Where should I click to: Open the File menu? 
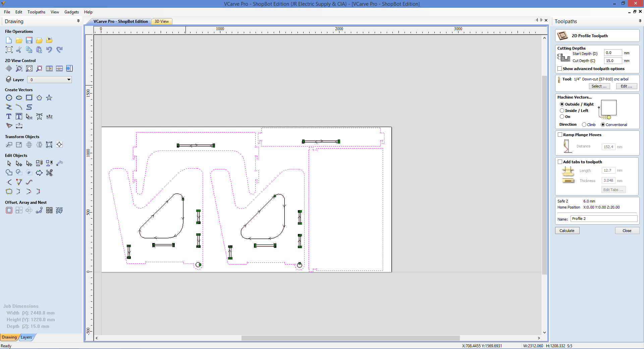7,12
